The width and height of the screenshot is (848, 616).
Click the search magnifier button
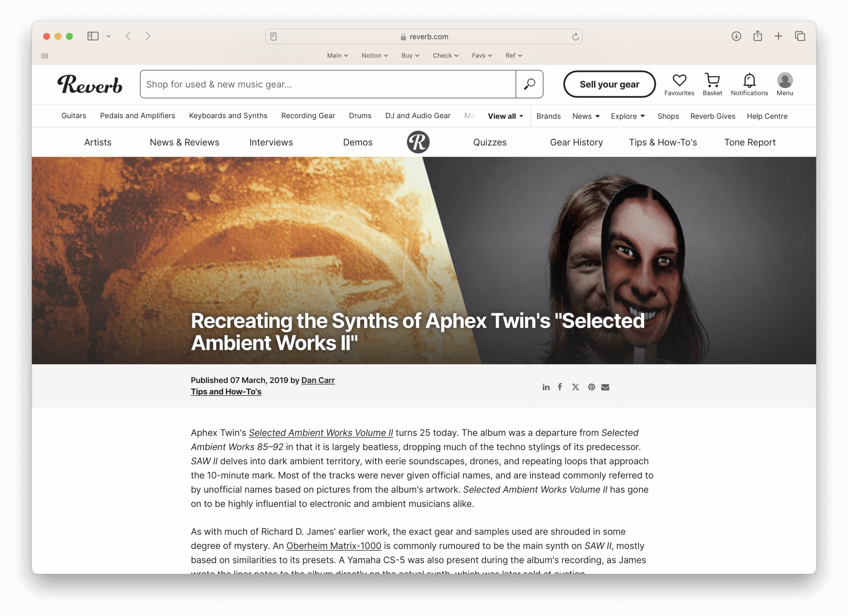point(530,84)
